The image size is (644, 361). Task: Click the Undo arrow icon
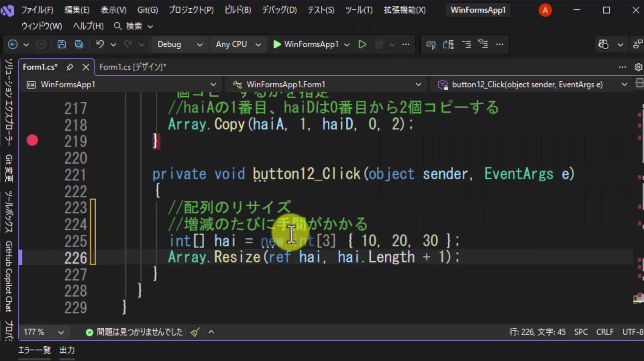pos(100,44)
